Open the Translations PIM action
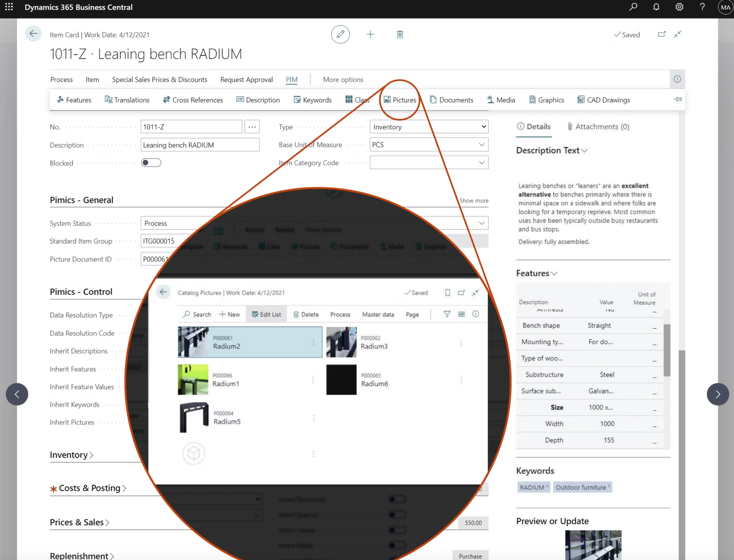The width and height of the screenshot is (734, 560). click(x=127, y=100)
